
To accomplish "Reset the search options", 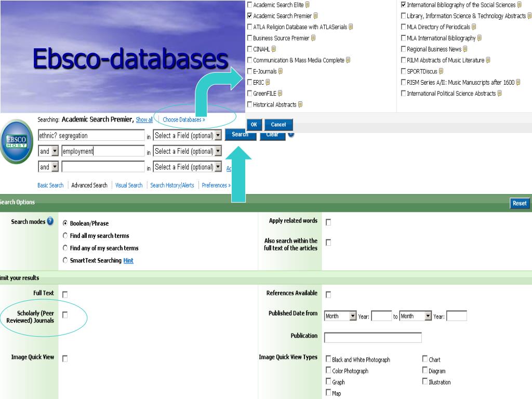I will coord(520,203).
